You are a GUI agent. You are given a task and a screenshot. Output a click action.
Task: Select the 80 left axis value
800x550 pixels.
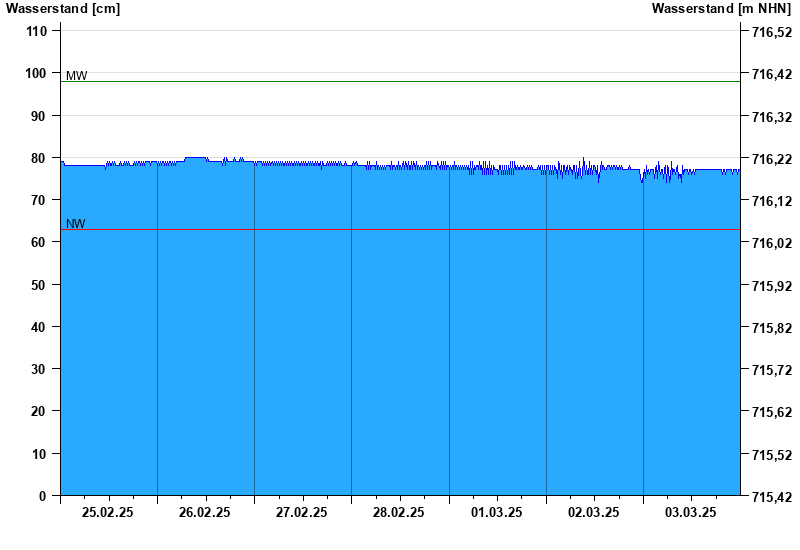click(39, 158)
